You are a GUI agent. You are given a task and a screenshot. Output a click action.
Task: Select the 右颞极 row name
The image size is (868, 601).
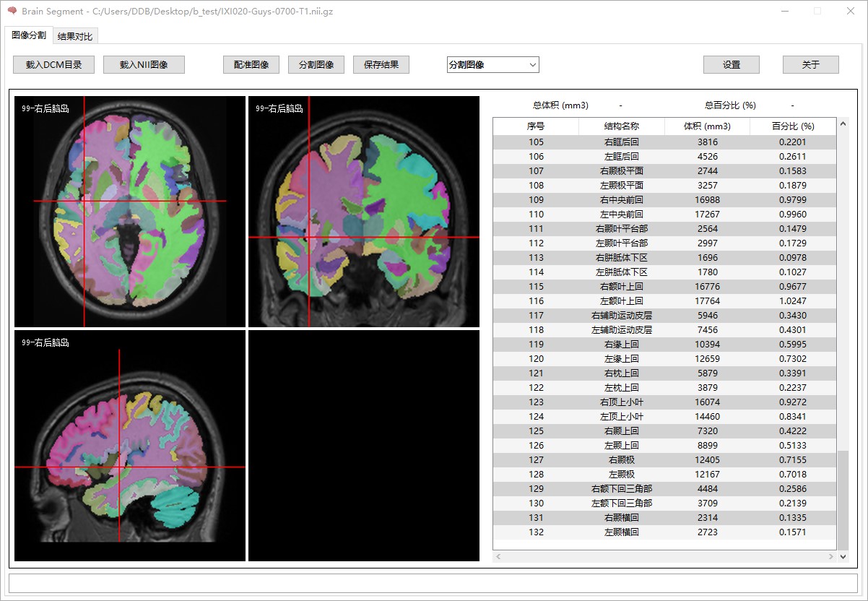(622, 460)
